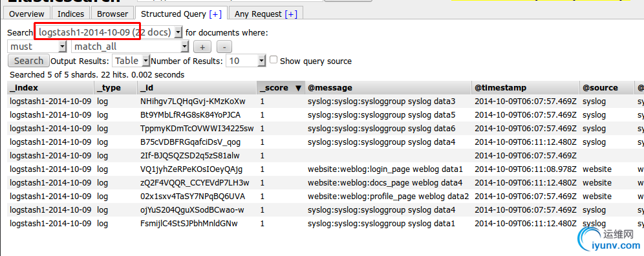Open the match_all field dropdown

[131, 47]
